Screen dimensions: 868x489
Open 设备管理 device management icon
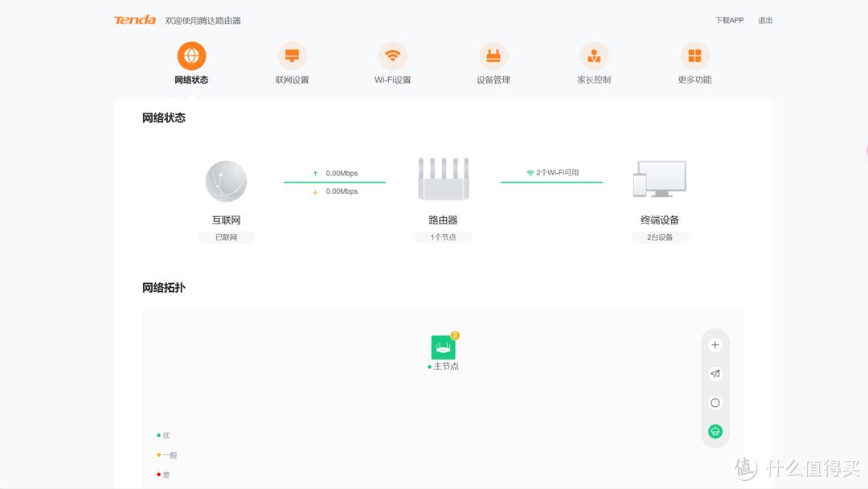pos(493,56)
